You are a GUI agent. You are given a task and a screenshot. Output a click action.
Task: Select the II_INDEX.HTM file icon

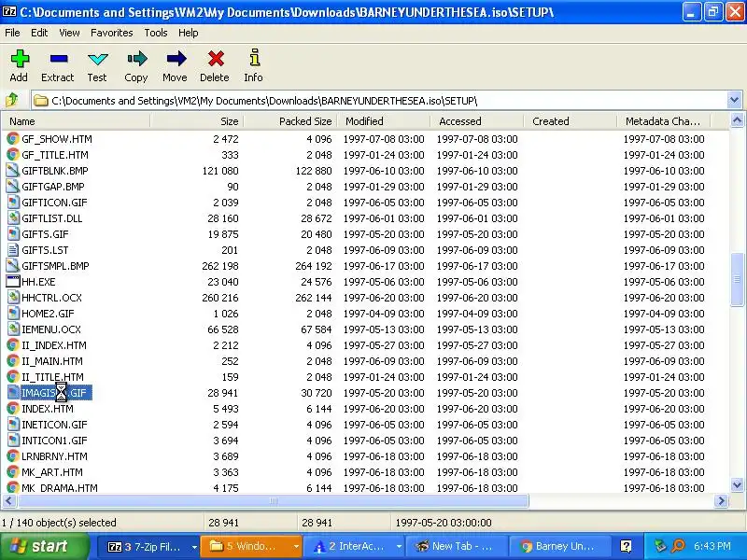(x=13, y=345)
